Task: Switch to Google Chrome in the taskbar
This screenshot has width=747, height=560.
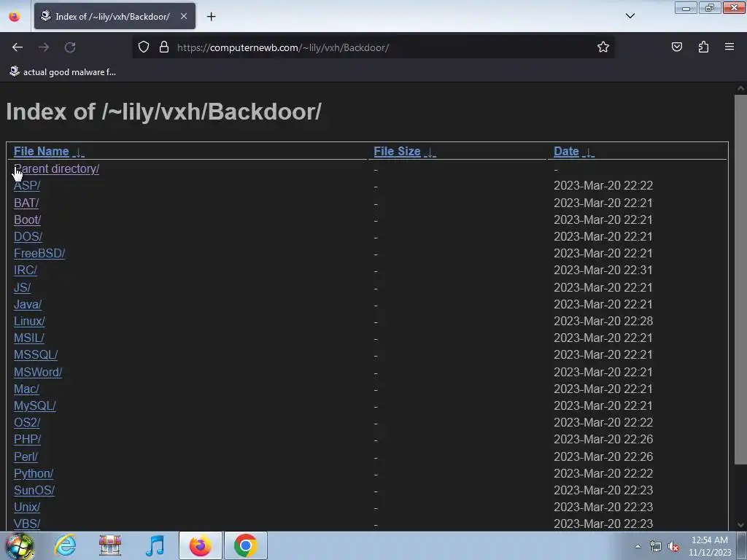Action: click(x=245, y=545)
